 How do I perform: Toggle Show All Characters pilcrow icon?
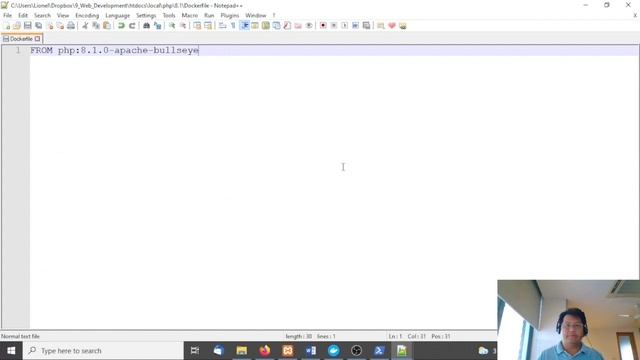(x=233, y=26)
